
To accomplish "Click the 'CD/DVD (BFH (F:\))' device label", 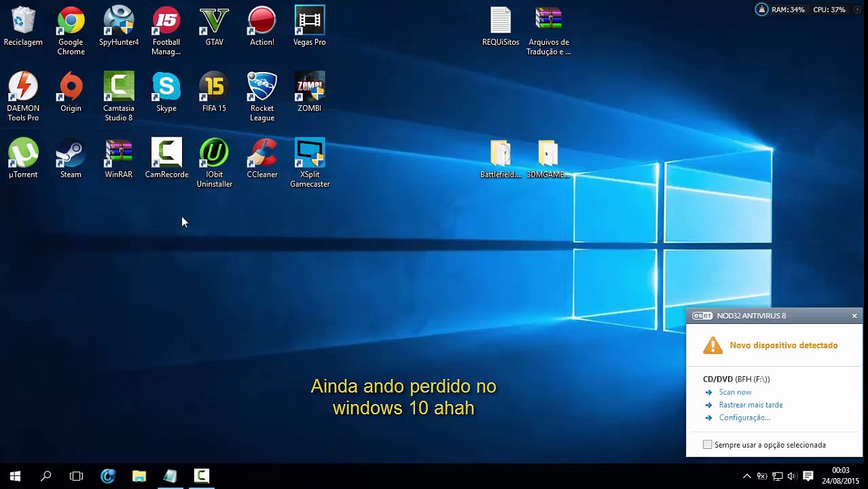I will coord(736,379).
